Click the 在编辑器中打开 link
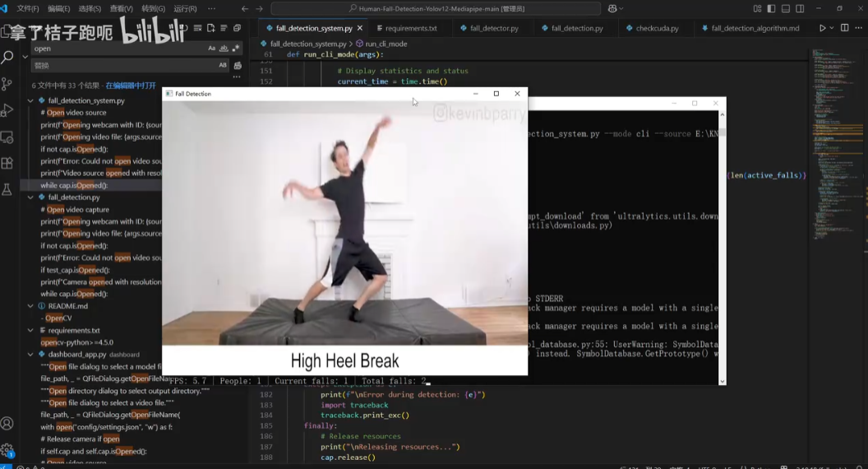The image size is (868, 469). 130,86
